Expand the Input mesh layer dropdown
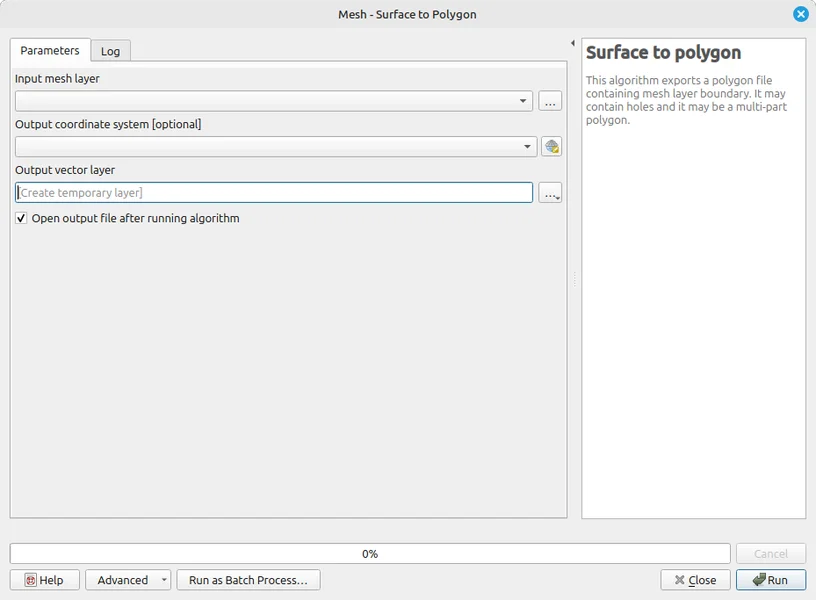Image resolution: width=816 pixels, height=600 pixels. point(525,101)
